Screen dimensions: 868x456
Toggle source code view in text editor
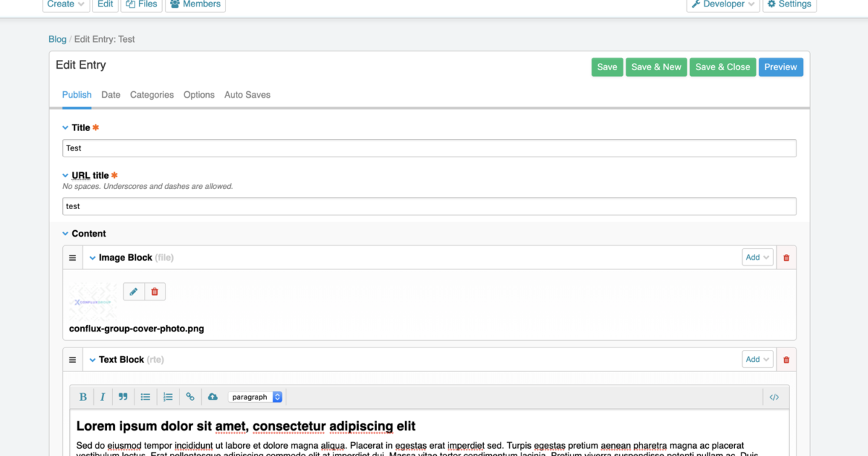[774, 397]
